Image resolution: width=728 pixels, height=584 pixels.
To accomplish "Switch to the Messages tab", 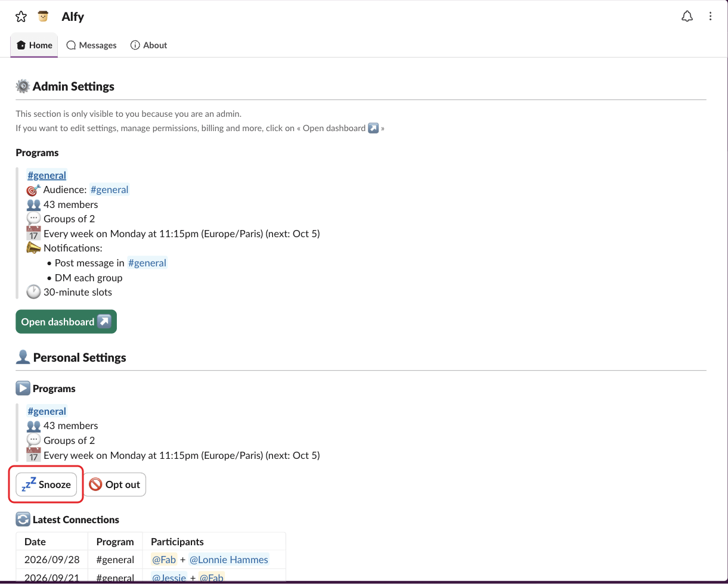I will point(91,45).
